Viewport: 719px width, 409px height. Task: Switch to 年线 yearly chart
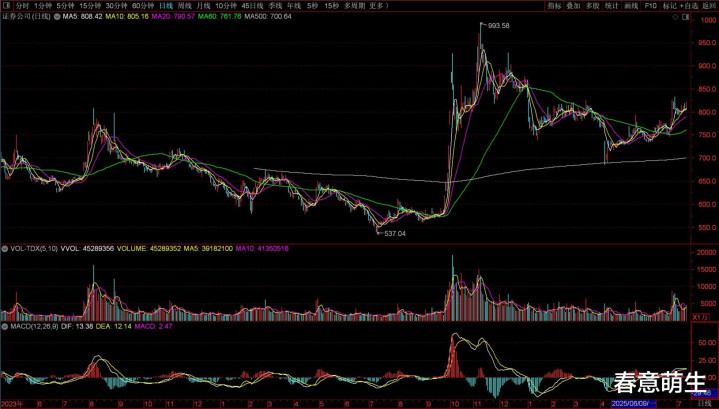coord(293,6)
